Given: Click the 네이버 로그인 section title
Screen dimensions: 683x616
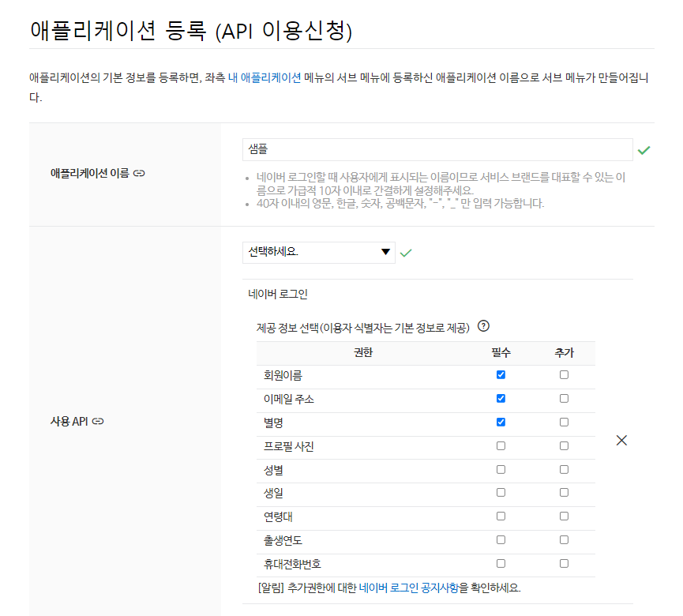Looking at the screenshot, I should click(278, 294).
